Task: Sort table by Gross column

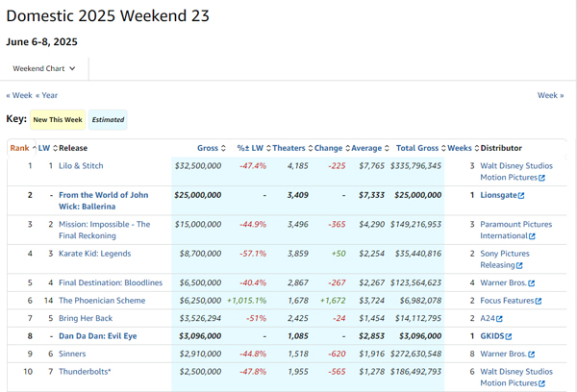Action: [x=212, y=148]
